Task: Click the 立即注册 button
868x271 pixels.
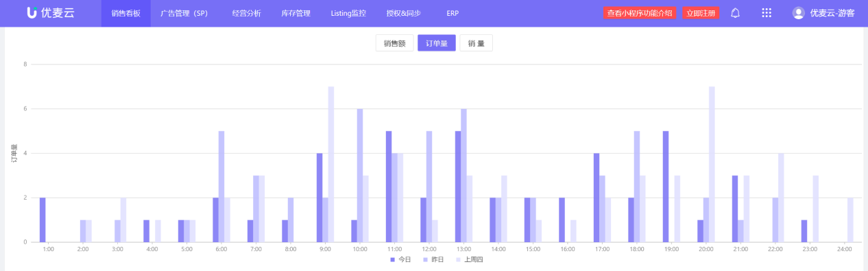Action: [x=701, y=13]
